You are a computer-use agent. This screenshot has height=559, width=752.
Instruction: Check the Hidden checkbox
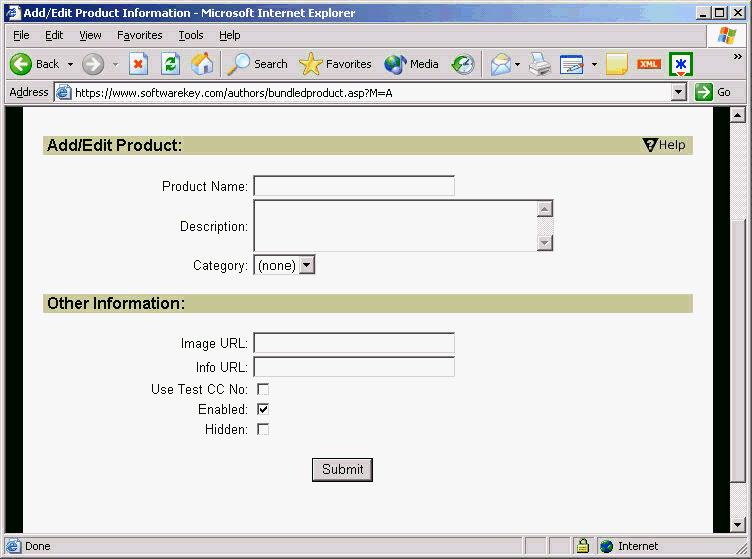click(263, 429)
